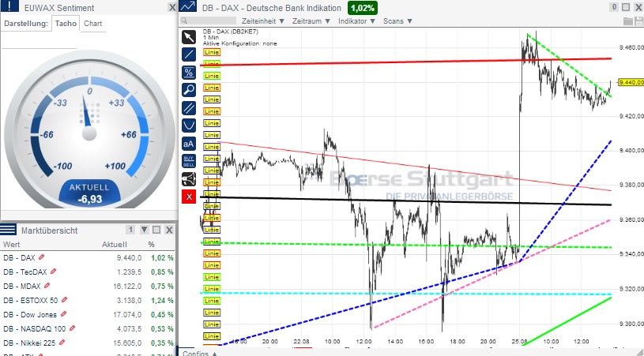Viewport: 644px width, 356px height.
Task: Select the DB - Nikkei 225 row name
Action: (x=29, y=343)
